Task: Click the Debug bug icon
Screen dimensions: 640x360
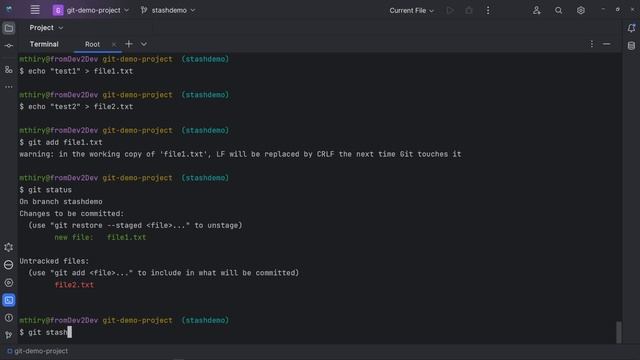Action: [x=469, y=10]
